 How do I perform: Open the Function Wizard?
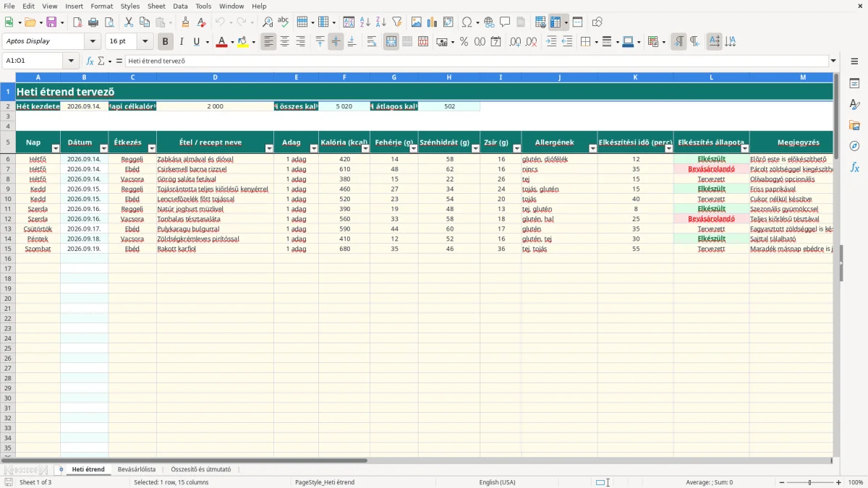pyautogui.click(x=90, y=61)
